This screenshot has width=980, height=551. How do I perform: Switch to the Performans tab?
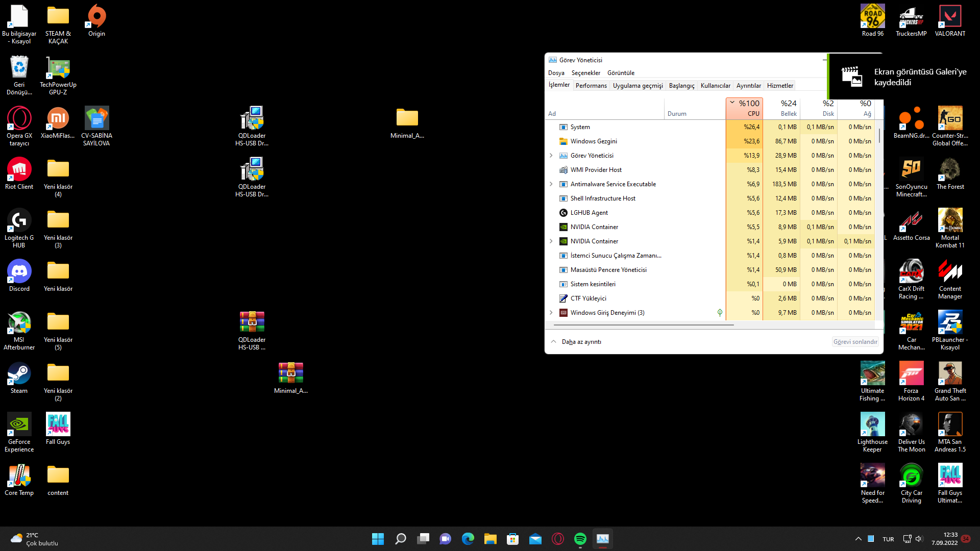point(591,86)
